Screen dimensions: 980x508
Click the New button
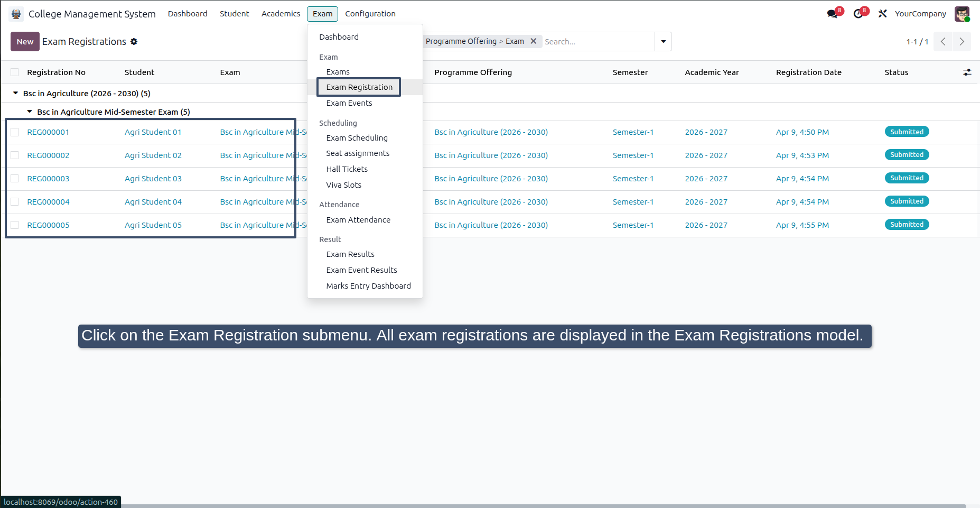[25, 42]
